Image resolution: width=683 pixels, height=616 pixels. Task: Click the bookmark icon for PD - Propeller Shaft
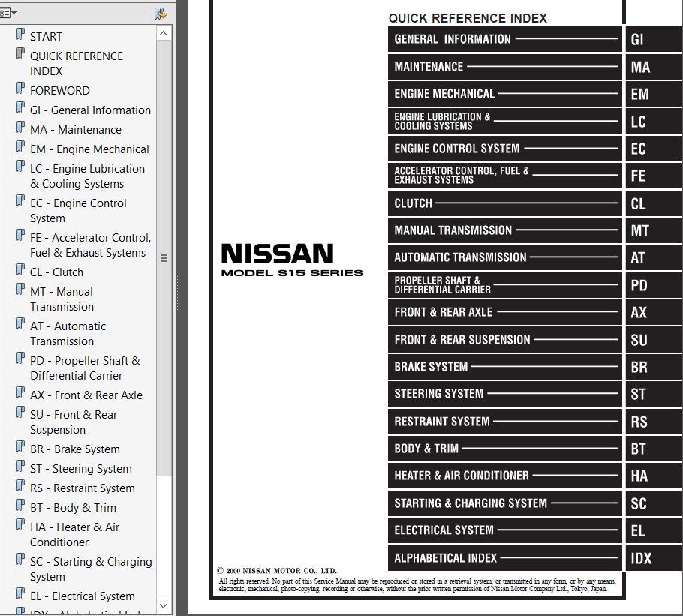pyautogui.click(x=20, y=359)
